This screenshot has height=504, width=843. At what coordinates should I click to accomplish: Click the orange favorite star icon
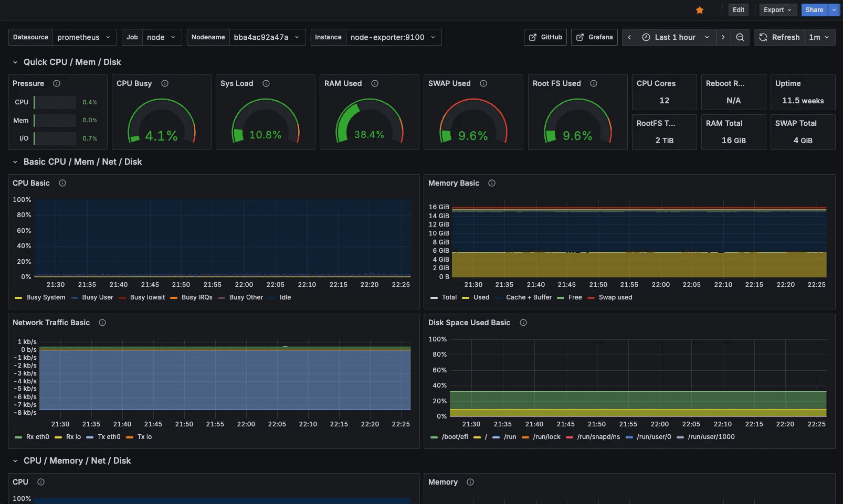[699, 10]
